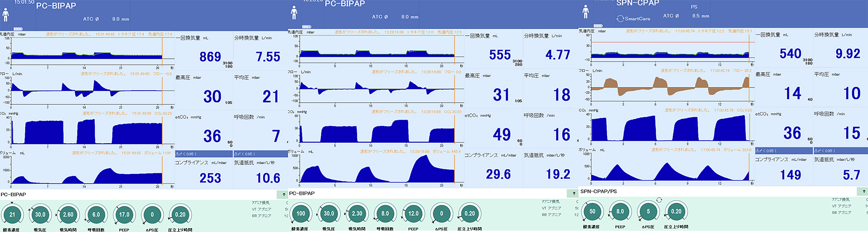
Task: Select the PEEP dial showing 8.0
Action: coord(620,211)
